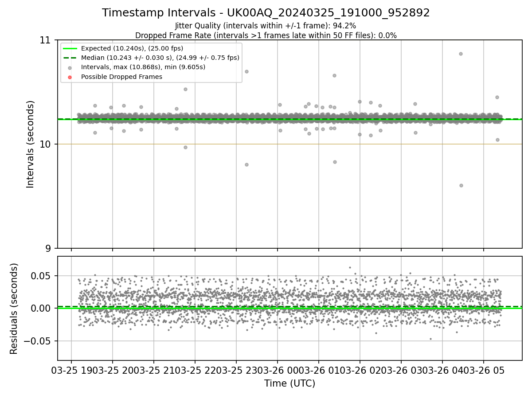The image size is (532, 399).
Task: Click the y-axis tick label 9
Action: click(48, 248)
